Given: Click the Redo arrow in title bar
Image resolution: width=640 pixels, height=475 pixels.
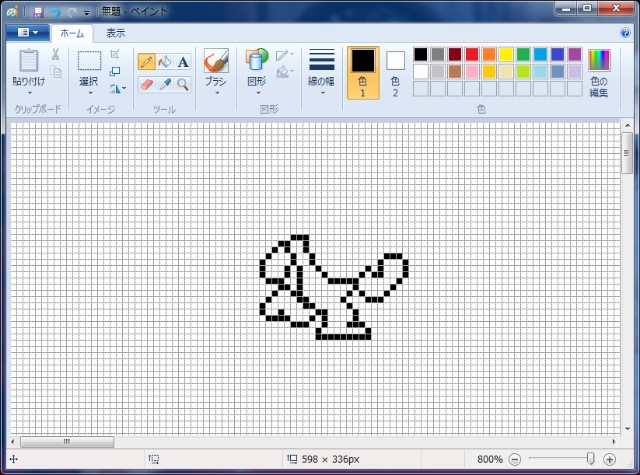Looking at the screenshot, I should (x=72, y=12).
